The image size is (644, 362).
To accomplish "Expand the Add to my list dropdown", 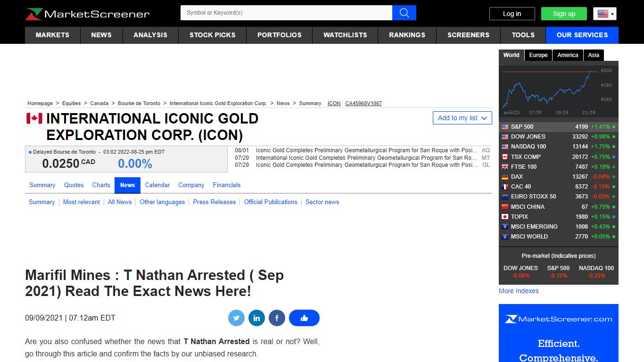I will (462, 118).
